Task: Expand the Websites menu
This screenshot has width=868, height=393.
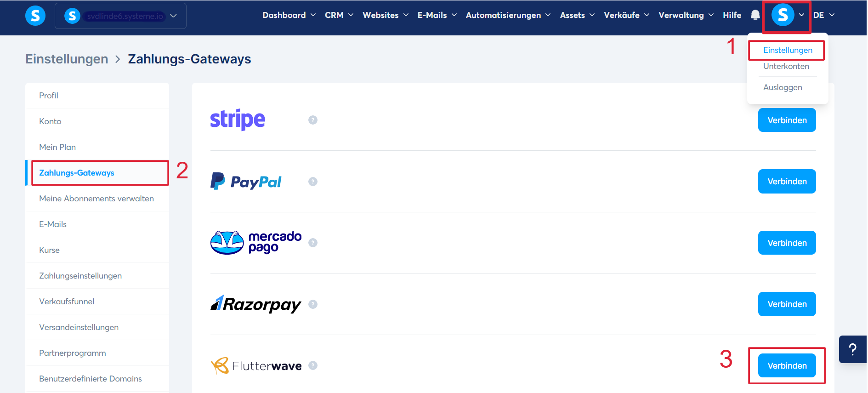Action: (x=386, y=15)
